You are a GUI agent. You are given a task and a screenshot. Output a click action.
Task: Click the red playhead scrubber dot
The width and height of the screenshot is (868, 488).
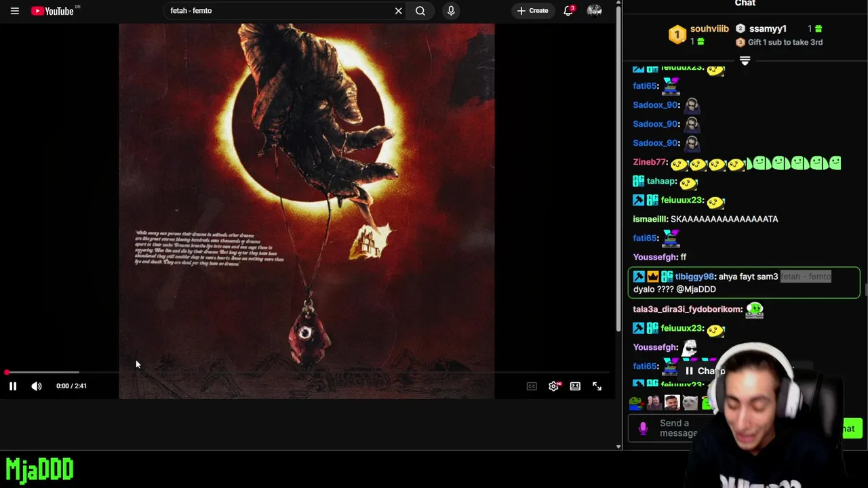6,372
